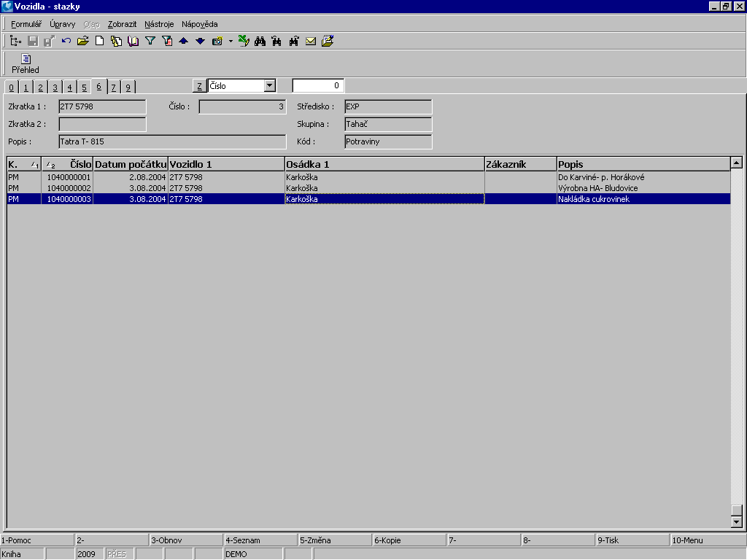Click the Osádka 1 column header
The image size is (747, 560).
(384, 164)
